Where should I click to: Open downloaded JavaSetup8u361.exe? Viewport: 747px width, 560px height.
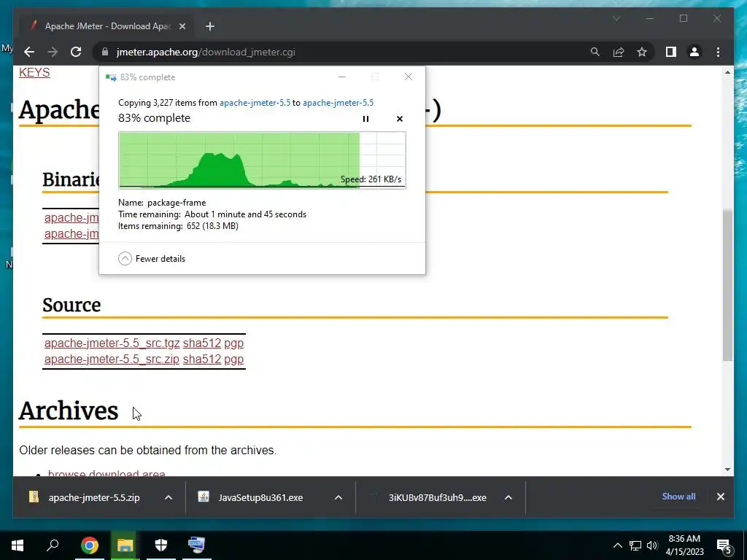click(252, 497)
